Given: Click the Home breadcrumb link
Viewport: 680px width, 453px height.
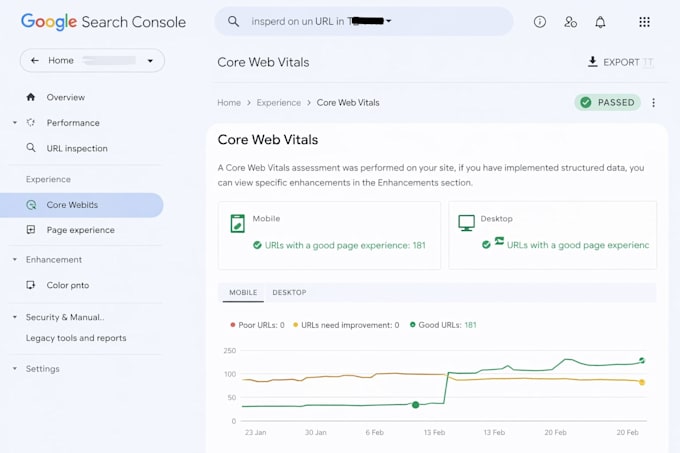Looking at the screenshot, I should [x=229, y=103].
